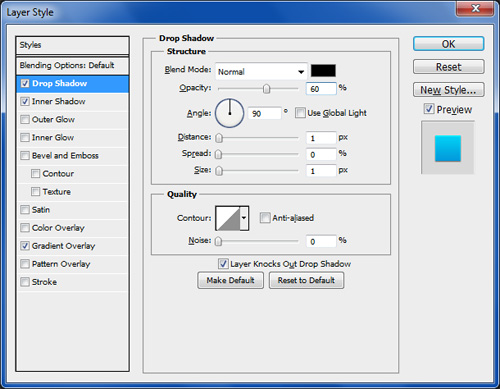
Task: Expand the contour picker arrow
Action: (244, 218)
